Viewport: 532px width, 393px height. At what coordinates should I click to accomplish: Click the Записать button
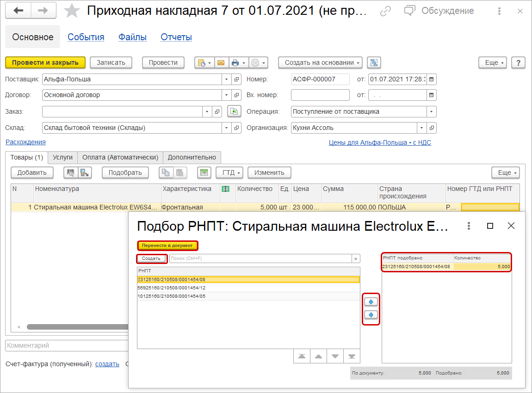coord(111,63)
